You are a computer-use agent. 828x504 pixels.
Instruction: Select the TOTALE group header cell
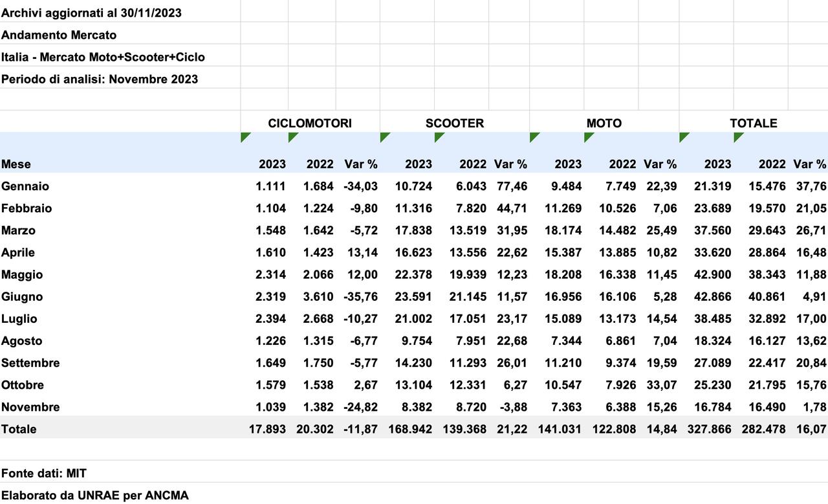click(x=753, y=123)
